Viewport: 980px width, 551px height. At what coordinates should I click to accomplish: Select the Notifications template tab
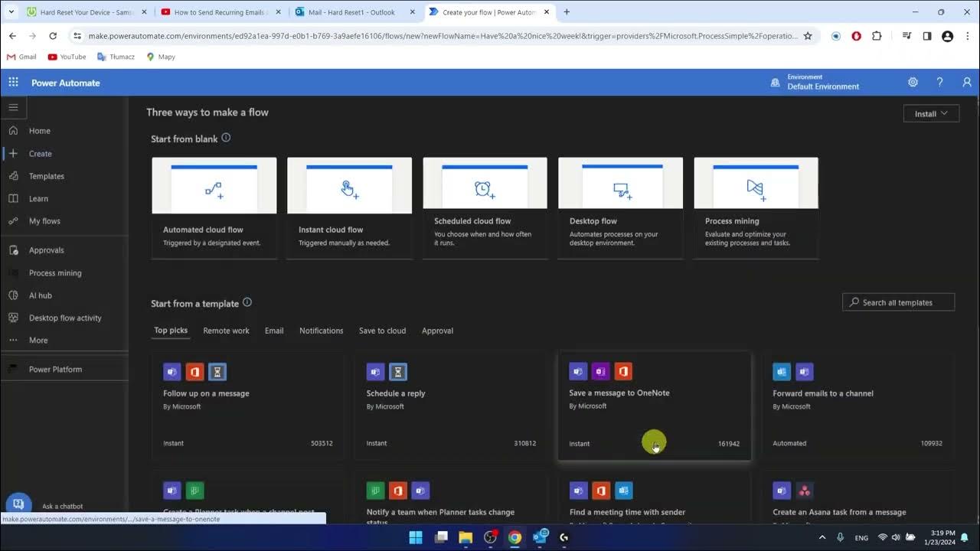pyautogui.click(x=321, y=331)
